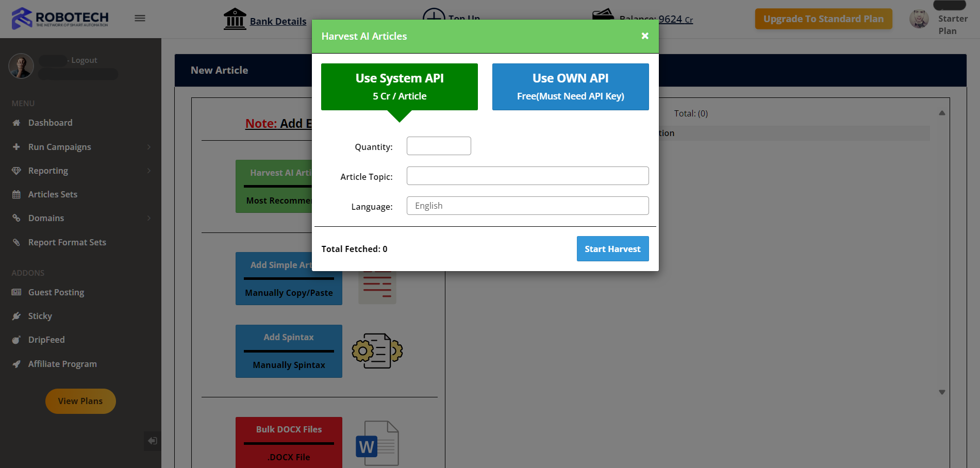Click the Dashboard home icon
The width and height of the screenshot is (980, 468).
tap(16, 123)
